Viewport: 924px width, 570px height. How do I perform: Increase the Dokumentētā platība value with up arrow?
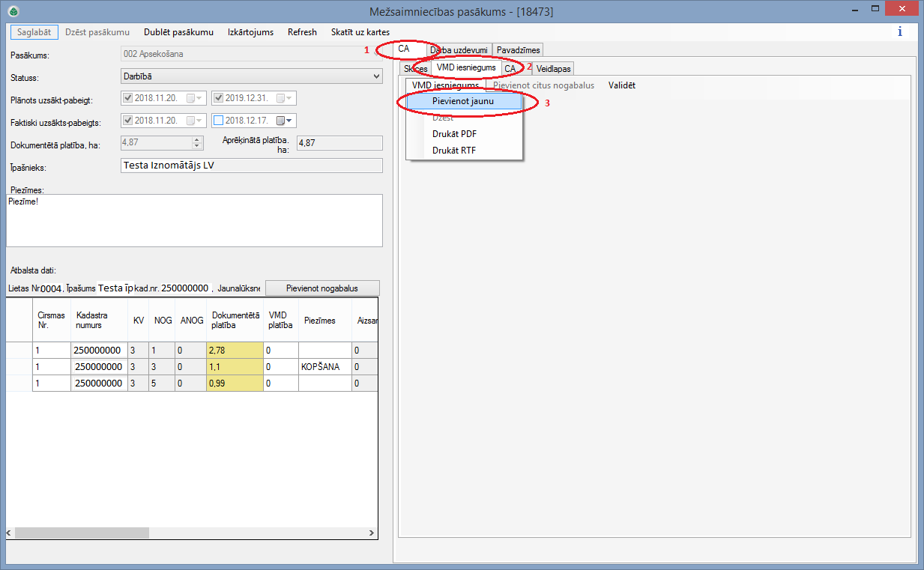pyautogui.click(x=198, y=140)
